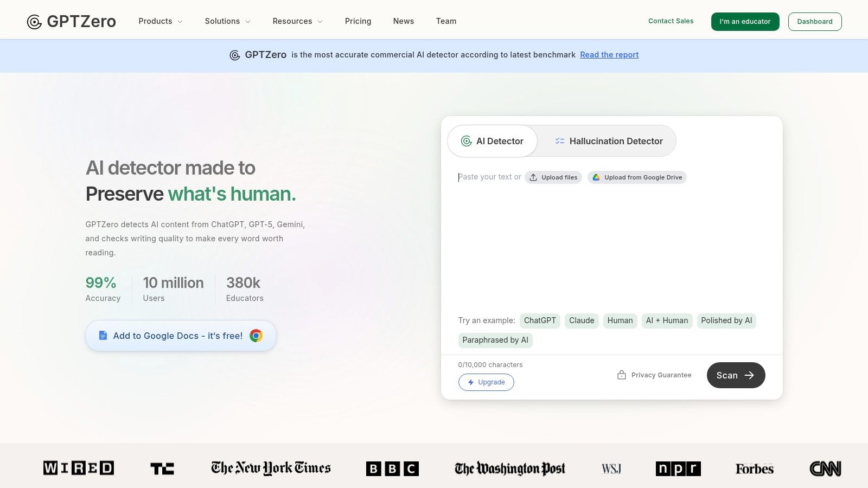
Task: Click the Google Drive upload icon
Action: point(596,177)
